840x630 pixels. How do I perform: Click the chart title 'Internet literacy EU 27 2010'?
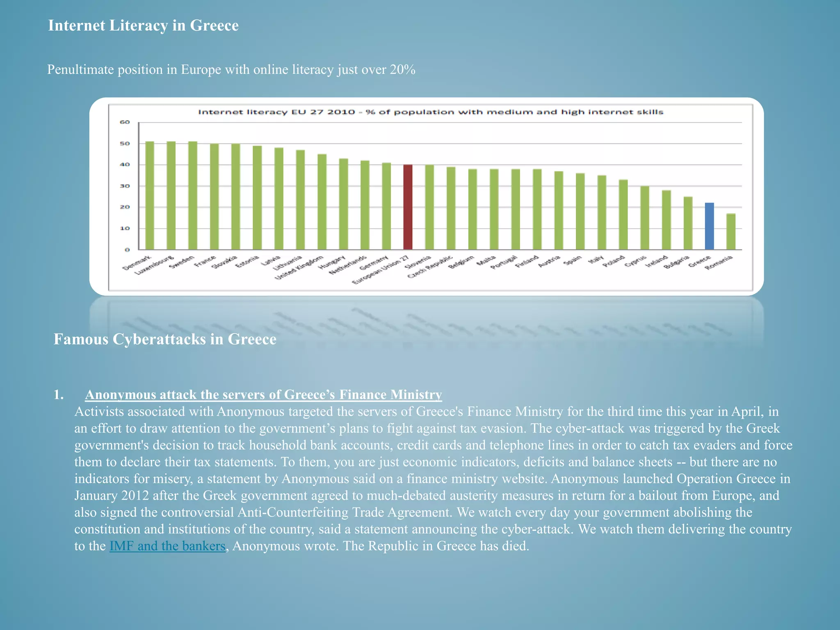pyautogui.click(x=431, y=112)
